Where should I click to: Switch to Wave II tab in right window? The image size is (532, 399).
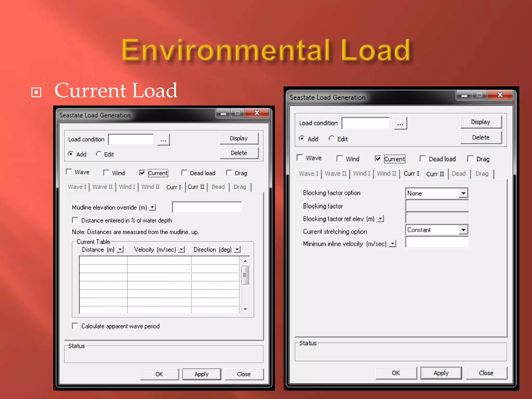click(336, 174)
